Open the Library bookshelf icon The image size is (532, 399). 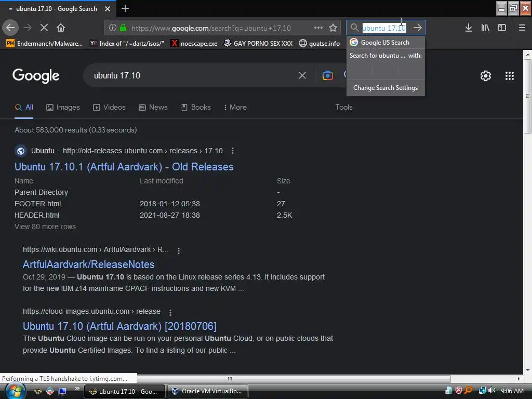pyautogui.click(x=485, y=28)
